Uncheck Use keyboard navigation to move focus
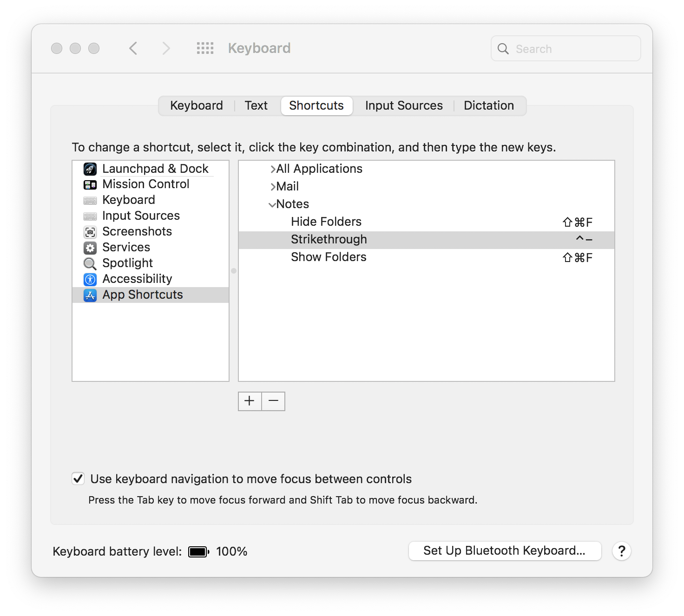684x616 pixels. [78, 479]
